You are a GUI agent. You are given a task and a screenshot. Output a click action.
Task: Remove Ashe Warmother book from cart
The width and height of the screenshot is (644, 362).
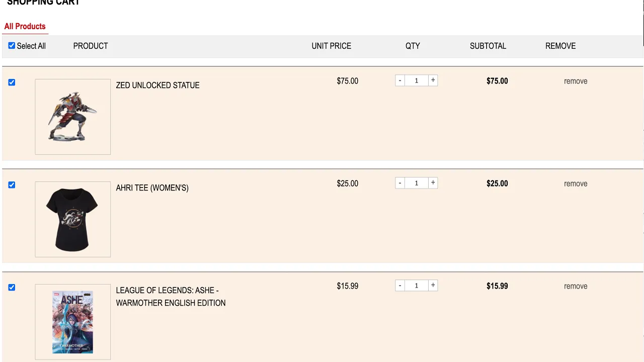[x=576, y=286]
